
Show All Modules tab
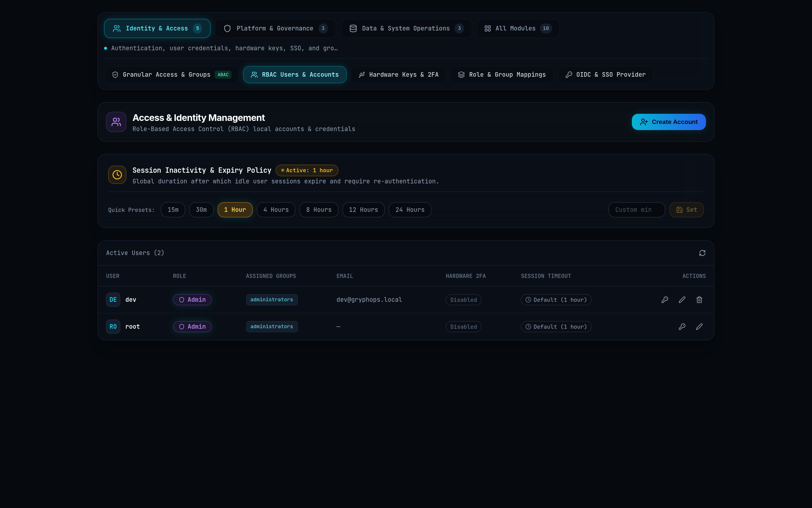518,28
